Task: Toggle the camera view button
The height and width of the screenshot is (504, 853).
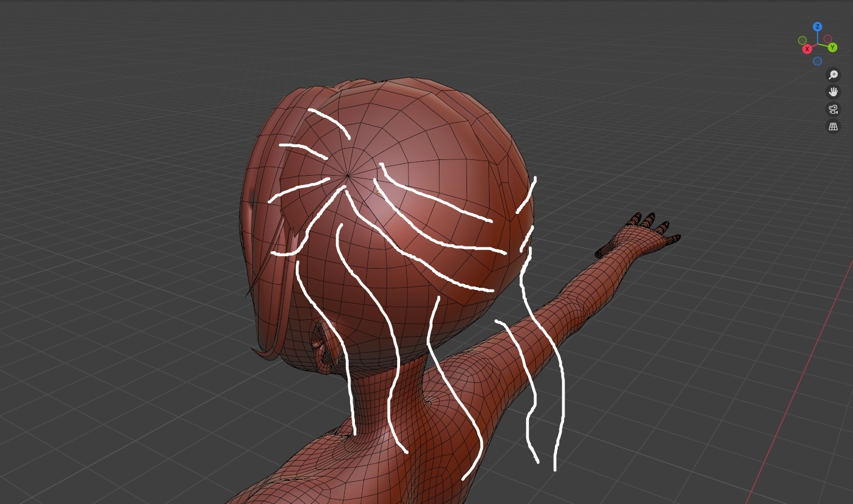Action: (x=833, y=109)
